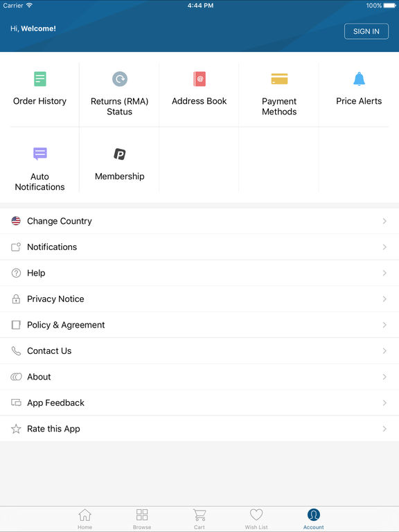Click the SIGN IN button
This screenshot has height=532, width=399.
pyautogui.click(x=366, y=31)
